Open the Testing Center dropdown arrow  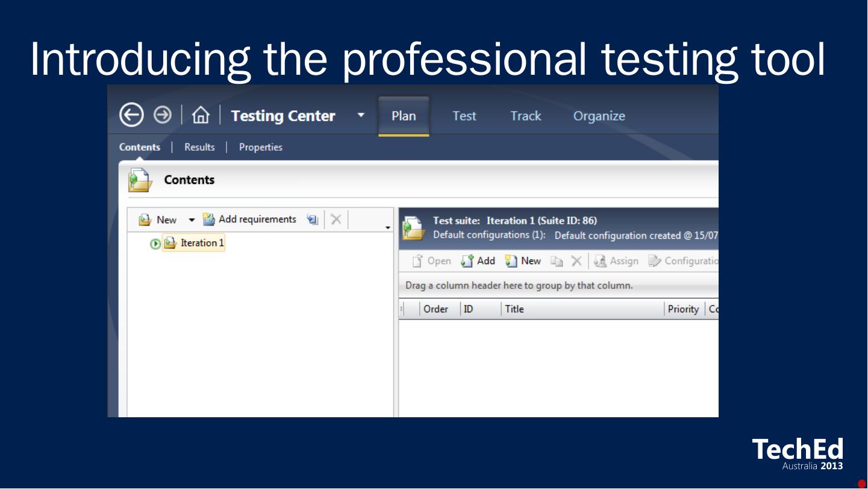tap(361, 115)
